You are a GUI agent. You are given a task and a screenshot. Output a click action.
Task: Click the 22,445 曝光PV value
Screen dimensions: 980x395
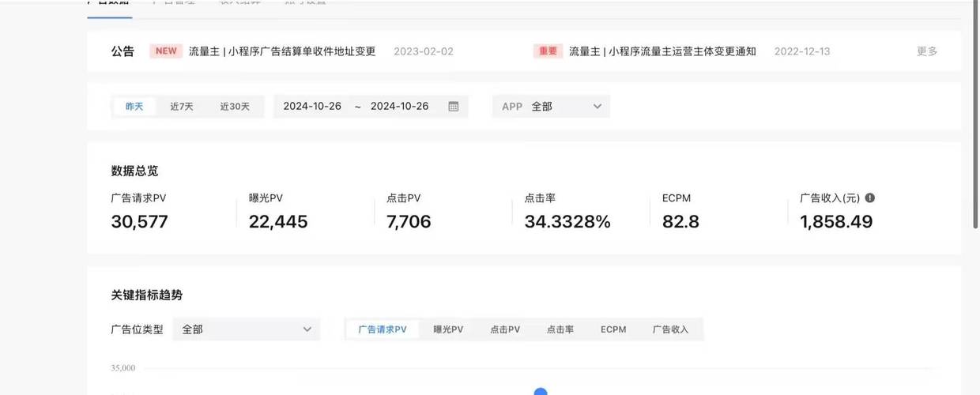(278, 222)
